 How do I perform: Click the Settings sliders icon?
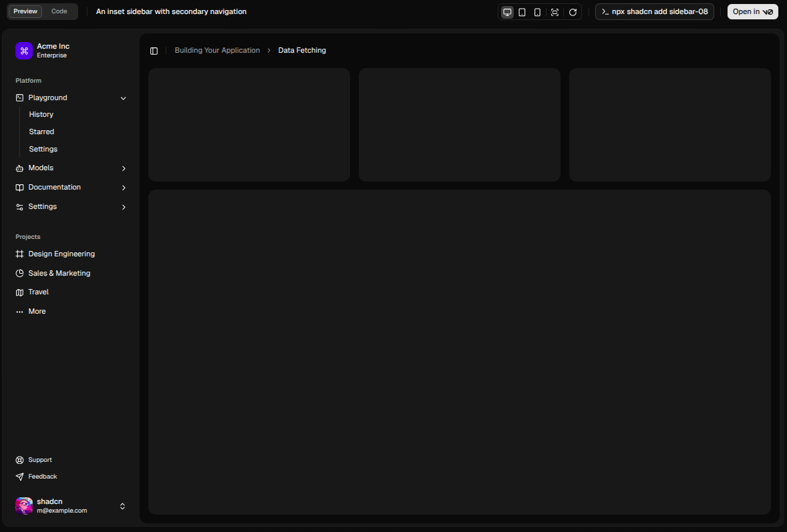19,206
